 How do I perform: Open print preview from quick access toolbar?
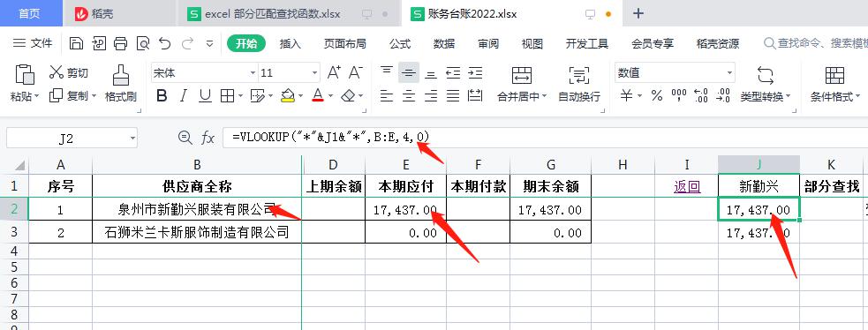click(x=143, y=43)
